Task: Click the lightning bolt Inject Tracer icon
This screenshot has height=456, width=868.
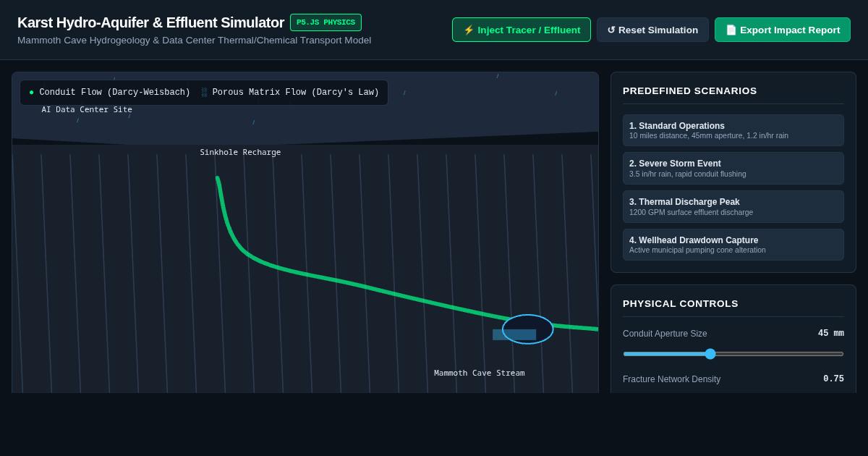Action: coord(468,30)
